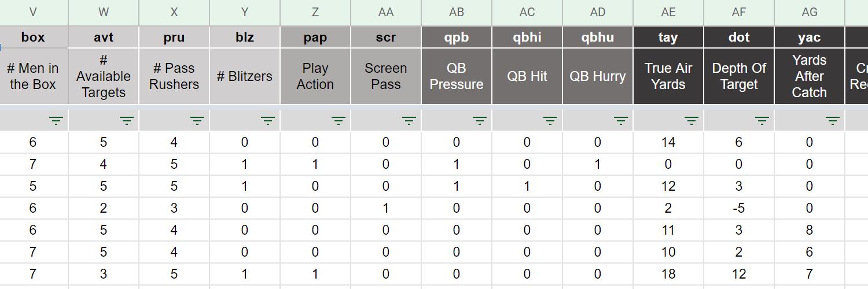
Task: Select column header AE
Action: point(668,12)
